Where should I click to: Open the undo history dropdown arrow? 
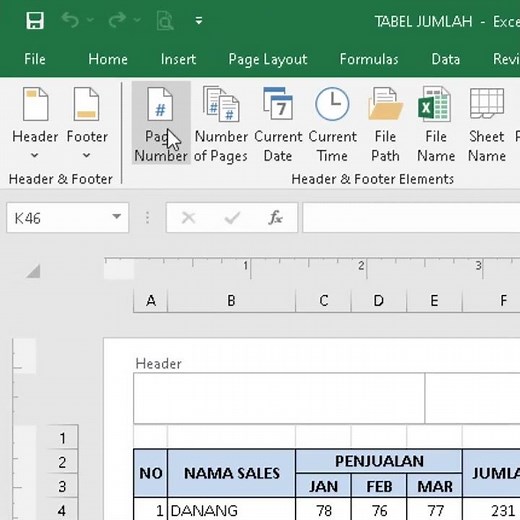pyautogui.click(x=90, y=20)
